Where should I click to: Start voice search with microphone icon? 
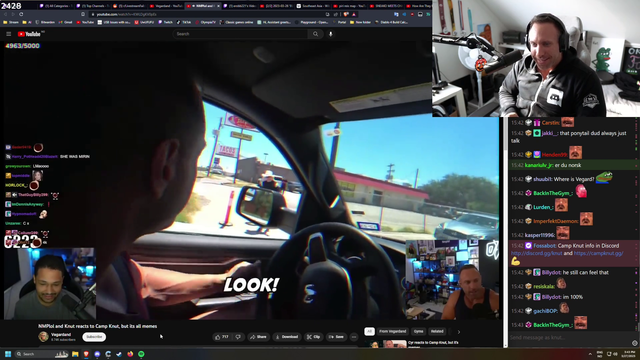pyautogui.click(x=331, y=34)
